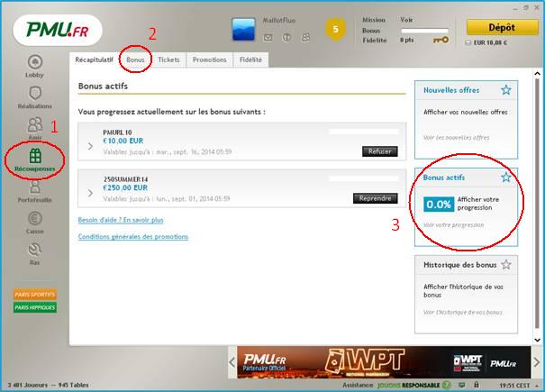
Task: Click the MaillotFluo username
Action: click(x=278, y=21)
